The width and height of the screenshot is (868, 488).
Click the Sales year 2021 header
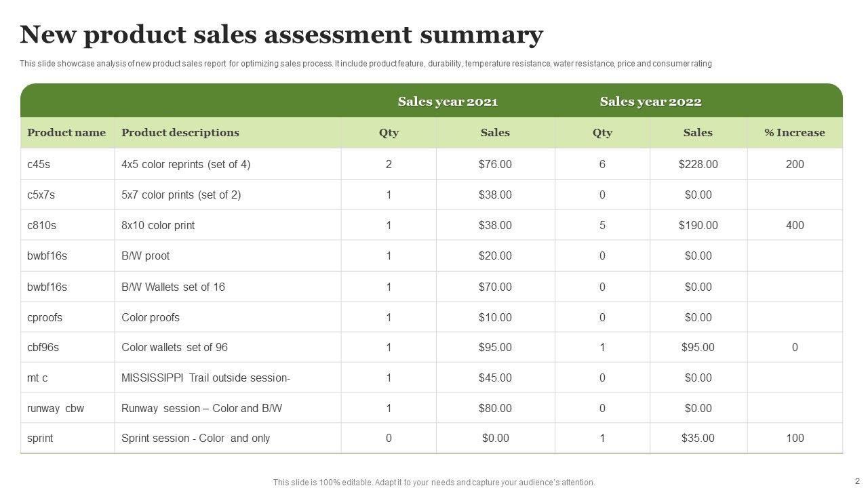tap(448, 102)
